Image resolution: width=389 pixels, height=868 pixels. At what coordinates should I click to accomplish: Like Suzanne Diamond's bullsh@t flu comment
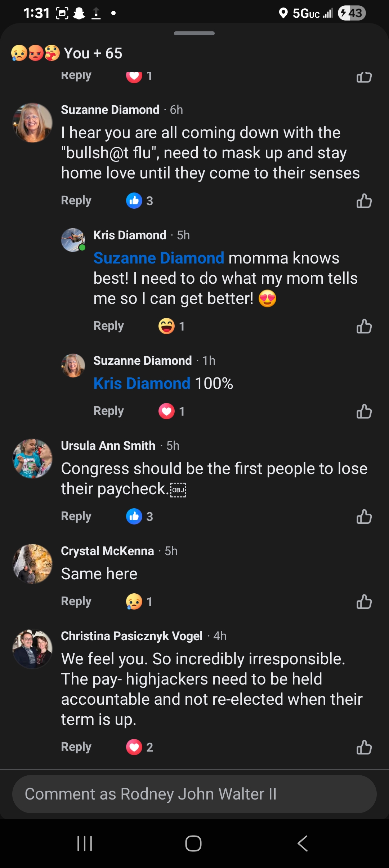(364, 201)
